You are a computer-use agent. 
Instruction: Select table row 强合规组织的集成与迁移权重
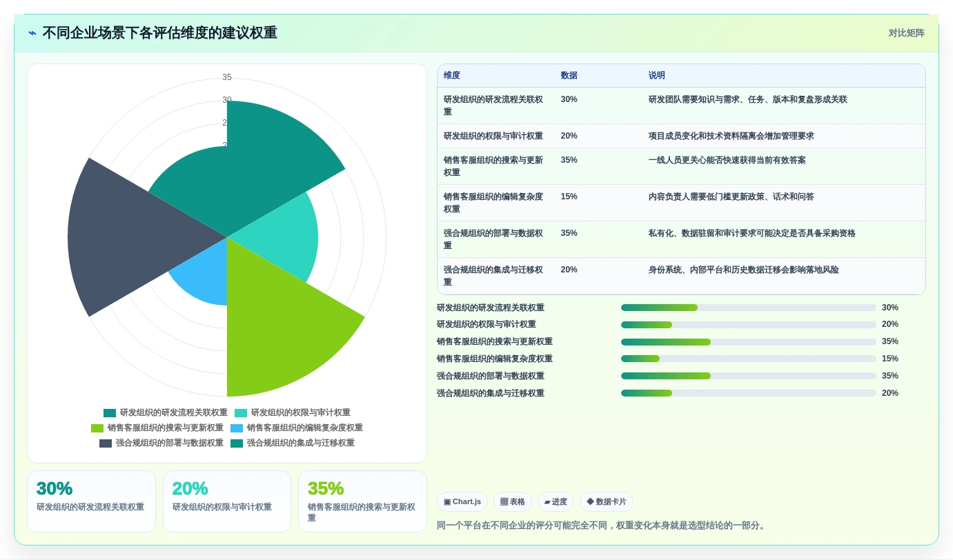[x=681, y=276]
